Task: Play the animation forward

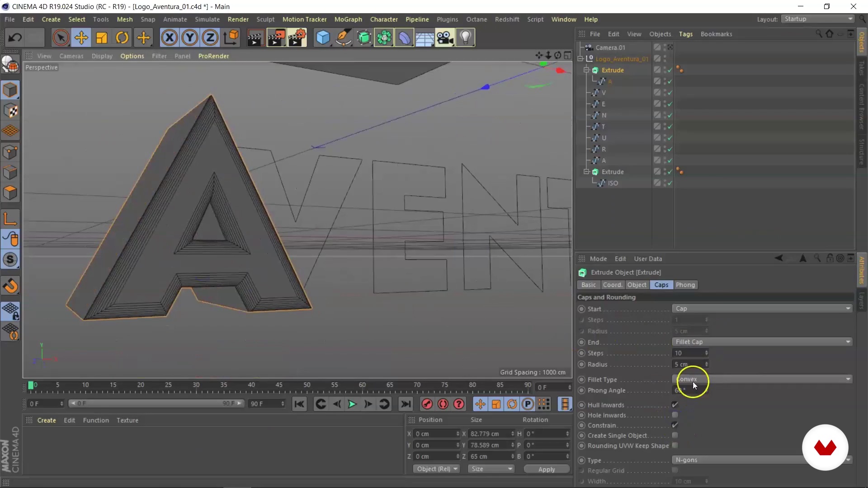Action: (x=352, y=404)
